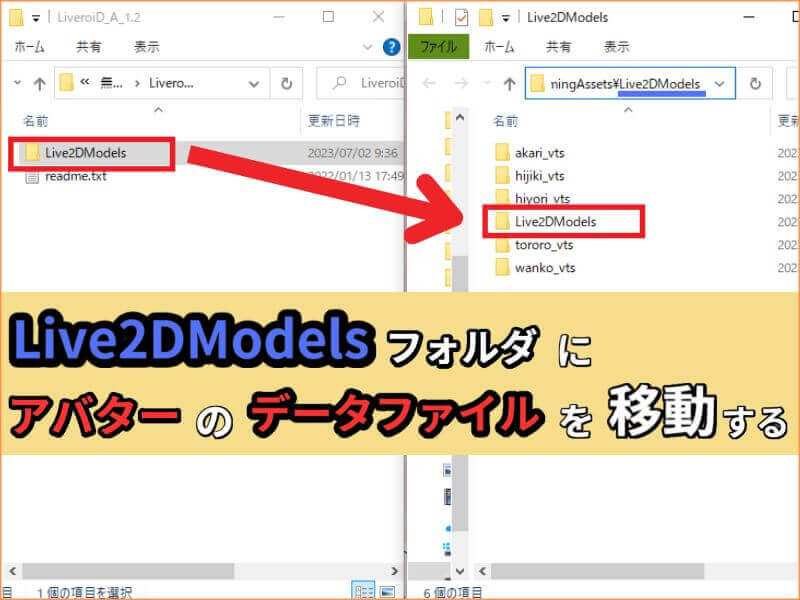Viewport: 800px width, 600px height.
Task: Click the navigation pane scroll down arrow in Live2DModels window
Action: [460, 571]
